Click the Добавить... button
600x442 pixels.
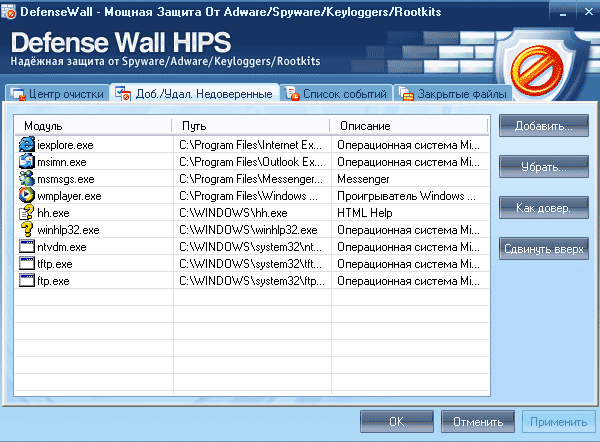(544, 126)
